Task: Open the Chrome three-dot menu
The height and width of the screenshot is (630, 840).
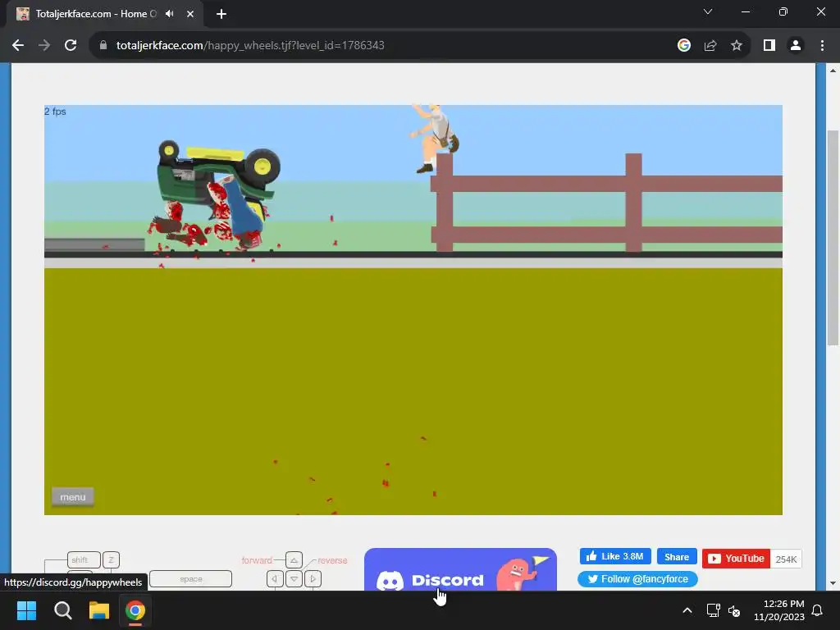Action: pyautogui.click(x=822, y=46)
